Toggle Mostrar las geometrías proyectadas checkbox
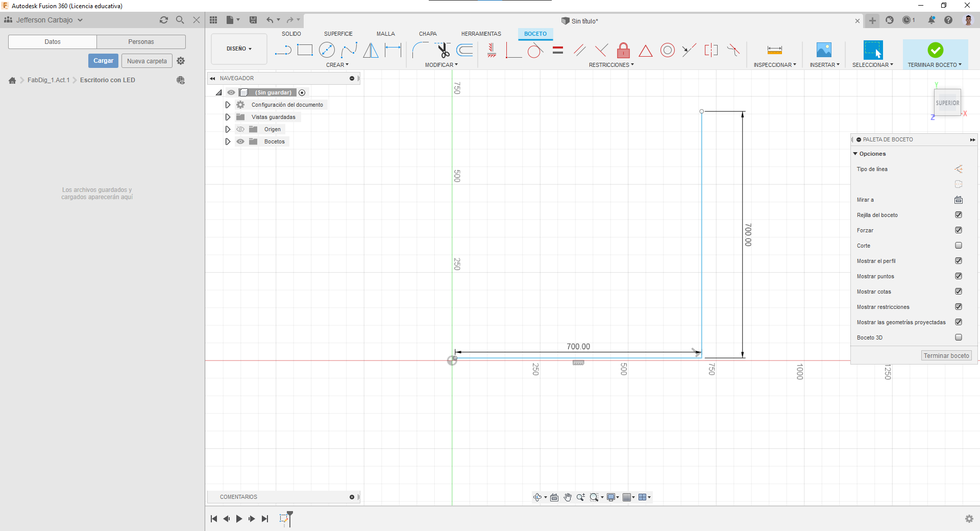This screenshot has width=980, height=531. (x=959, y=322)
